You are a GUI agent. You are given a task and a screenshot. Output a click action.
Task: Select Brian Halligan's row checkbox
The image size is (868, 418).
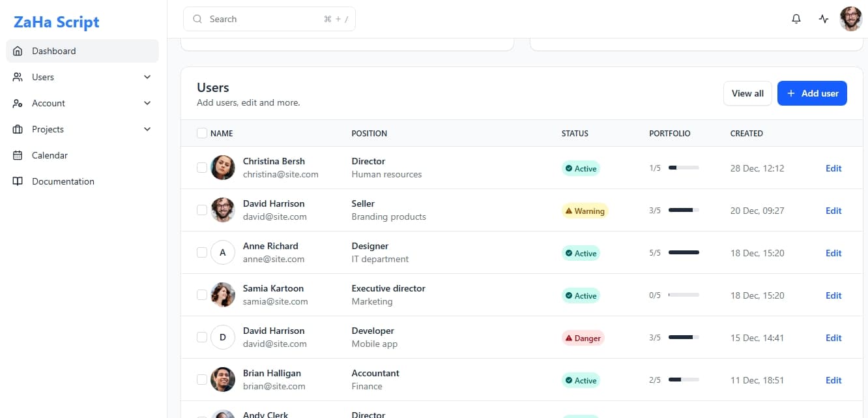coord(202,380)
